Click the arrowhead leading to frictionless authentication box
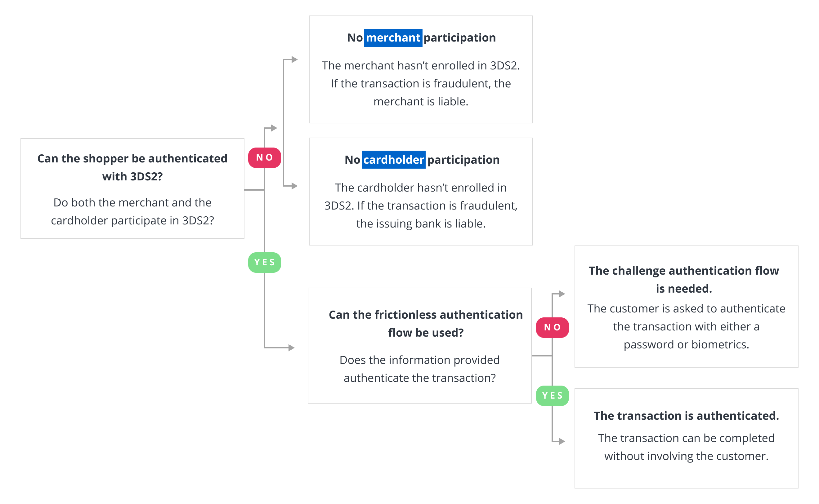 coord(291,348)
